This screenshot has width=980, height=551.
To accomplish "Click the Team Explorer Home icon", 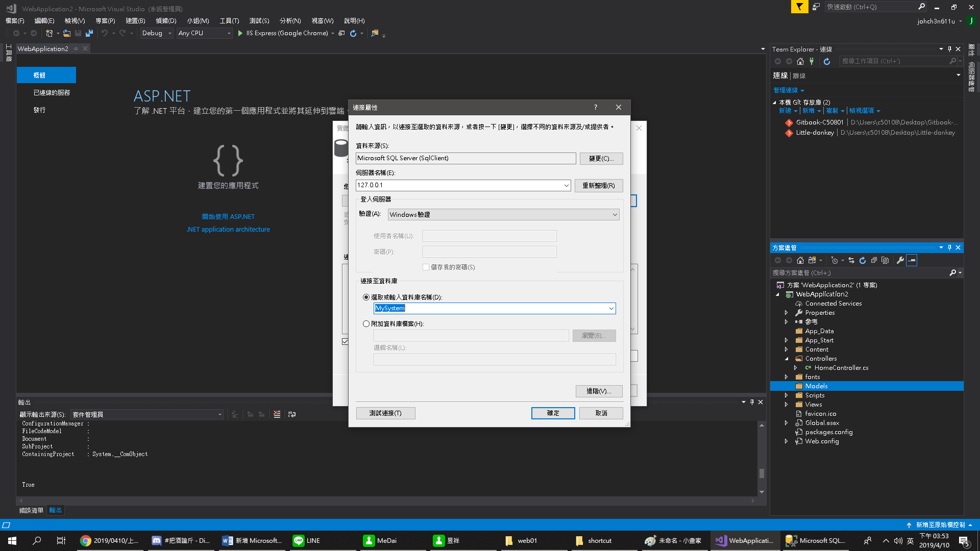I will click(x=800, y=61).
